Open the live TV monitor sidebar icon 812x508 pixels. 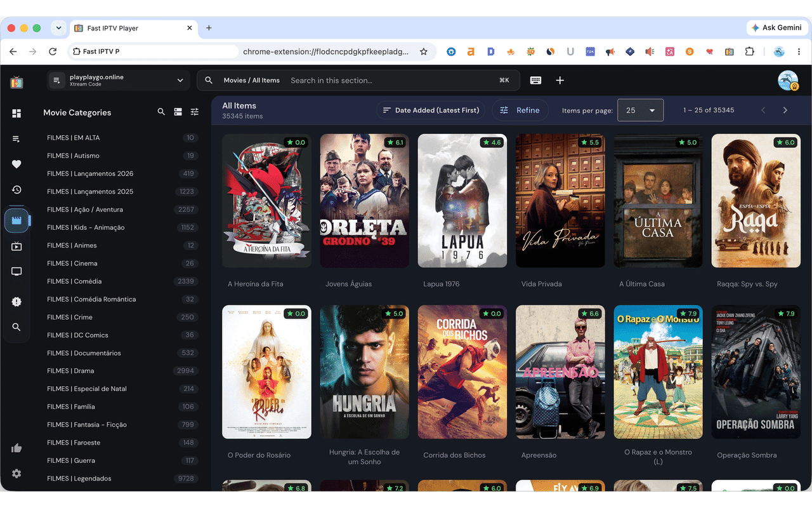pyautogui.click(x=16, y=272)
